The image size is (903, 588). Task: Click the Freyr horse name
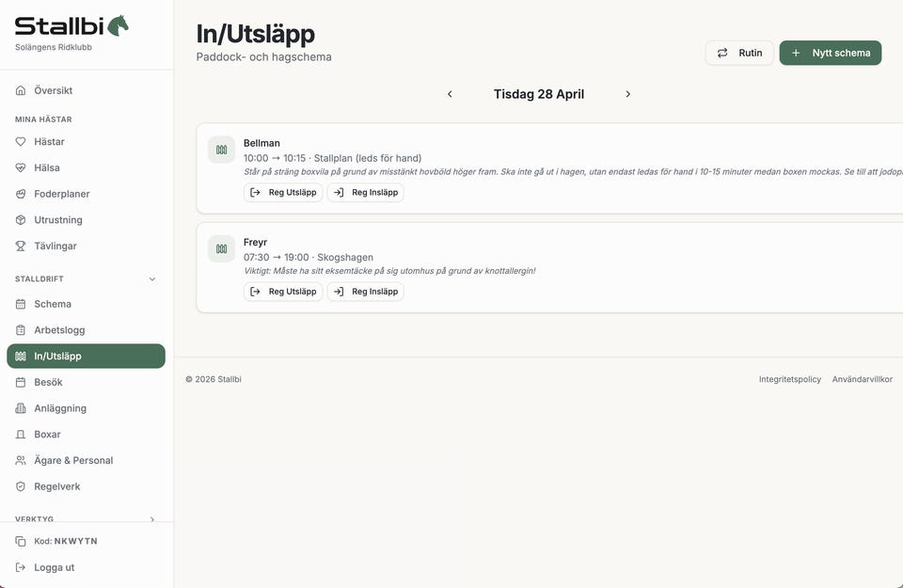click(x=255, y=242)
